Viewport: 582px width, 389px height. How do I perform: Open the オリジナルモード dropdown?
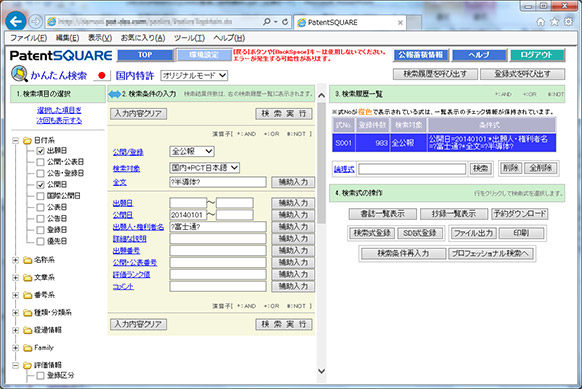pos(194,75)
